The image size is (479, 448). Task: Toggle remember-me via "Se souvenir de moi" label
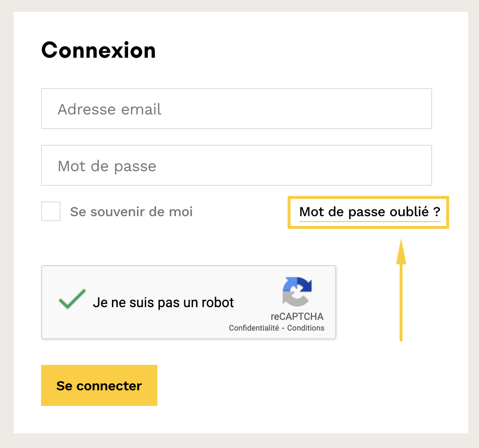pyautogui.click(x=131, y=212)
